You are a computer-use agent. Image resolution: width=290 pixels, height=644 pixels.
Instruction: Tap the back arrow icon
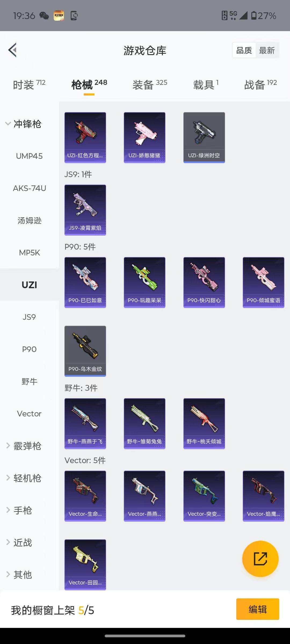tap(13, 50)
